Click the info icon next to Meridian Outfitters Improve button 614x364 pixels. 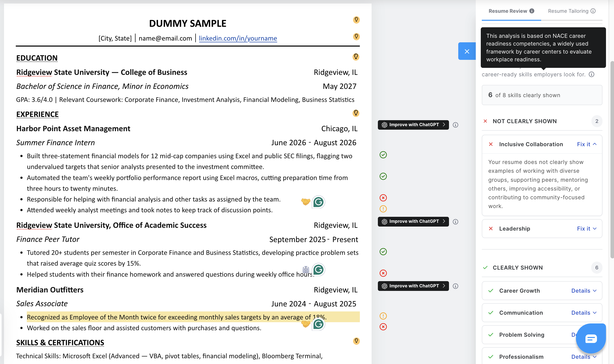point(455,286)
